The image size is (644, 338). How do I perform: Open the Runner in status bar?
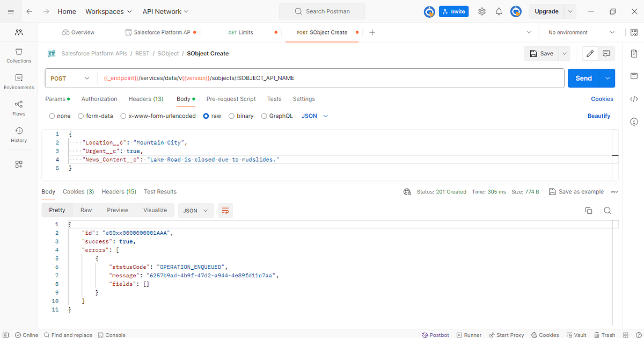point(468,335)
